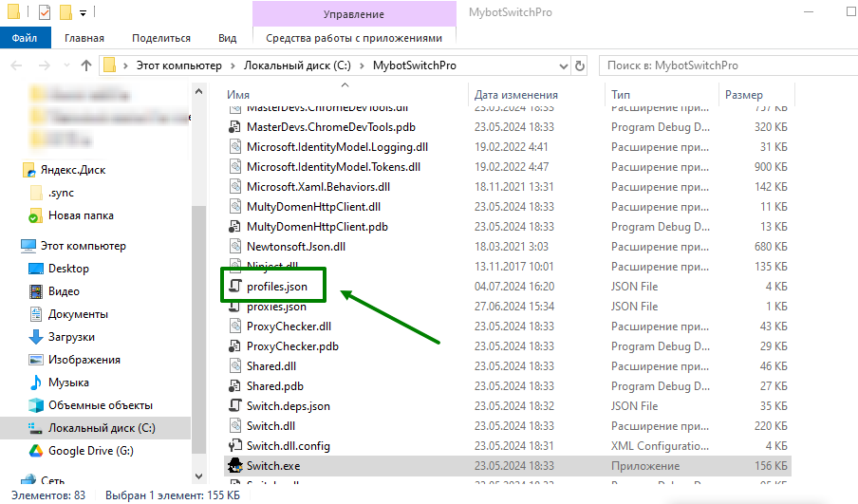Open recent locations dropdown arrow
The height and width of the screenshot is (504, 858).
coord(66,65)
